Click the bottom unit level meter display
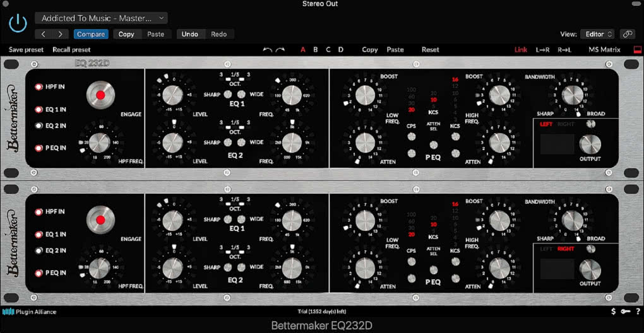 556,269
